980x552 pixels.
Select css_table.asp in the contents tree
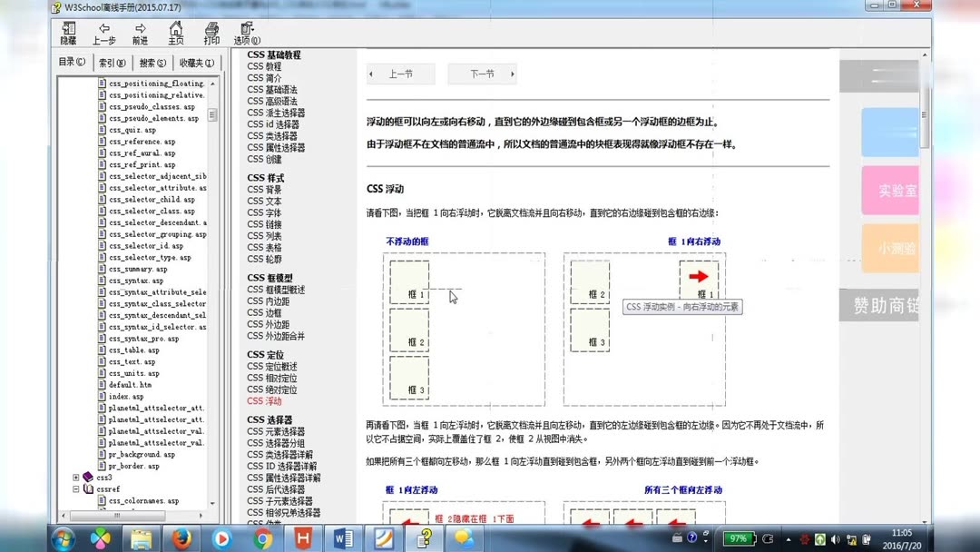[x=131, y=350]
